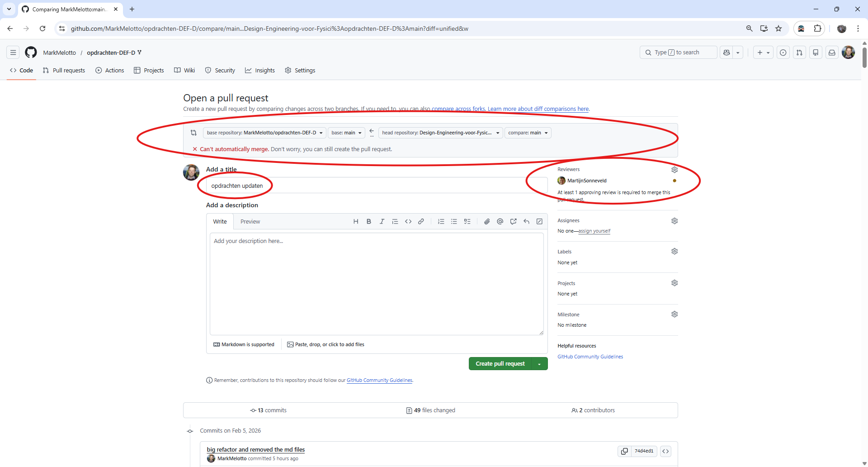Apply italic formatting to the description
Screen dimensions: 868x467
tap(382, 221)
